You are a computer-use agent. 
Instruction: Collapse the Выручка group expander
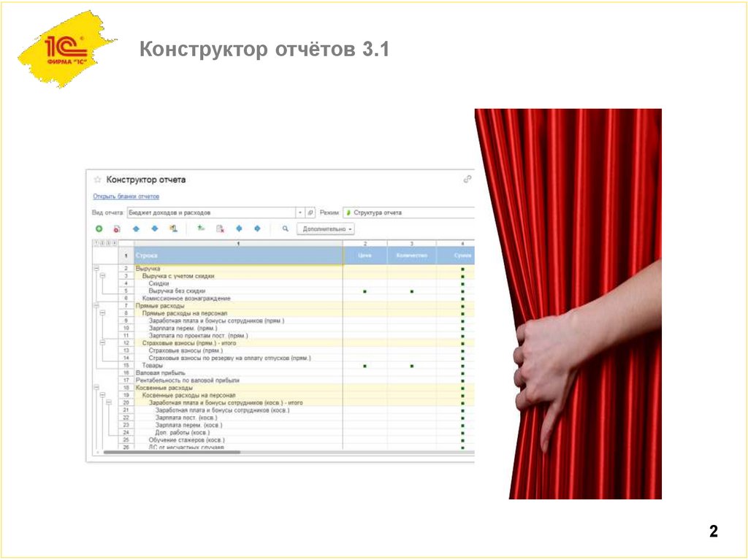pos(96,269)
